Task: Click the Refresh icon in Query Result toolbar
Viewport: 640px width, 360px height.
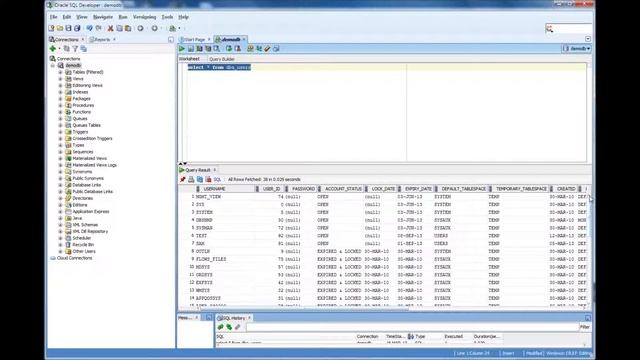Action: coord(200,179)
